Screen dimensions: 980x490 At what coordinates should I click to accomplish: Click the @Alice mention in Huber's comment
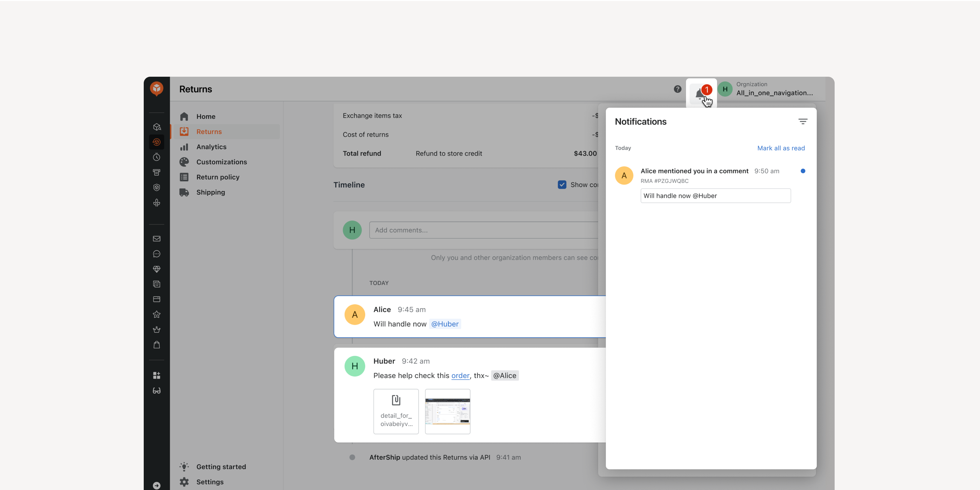coord(504,375)
